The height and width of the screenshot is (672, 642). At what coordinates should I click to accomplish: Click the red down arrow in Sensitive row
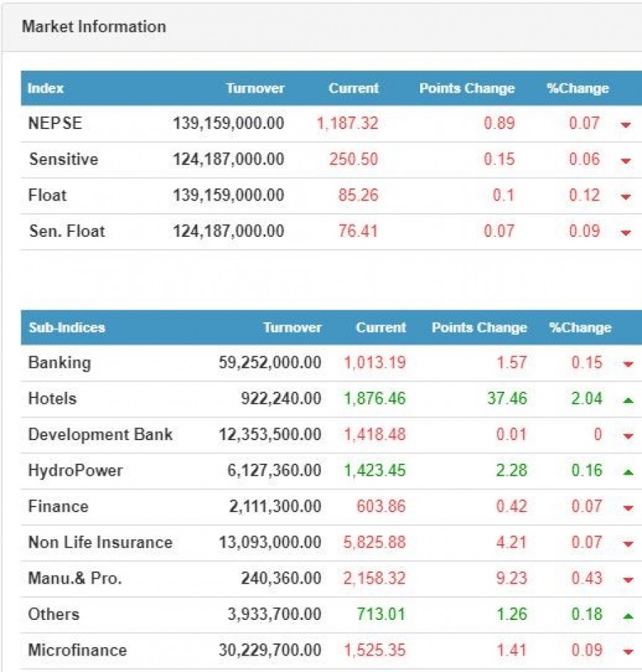click(626, 161)
